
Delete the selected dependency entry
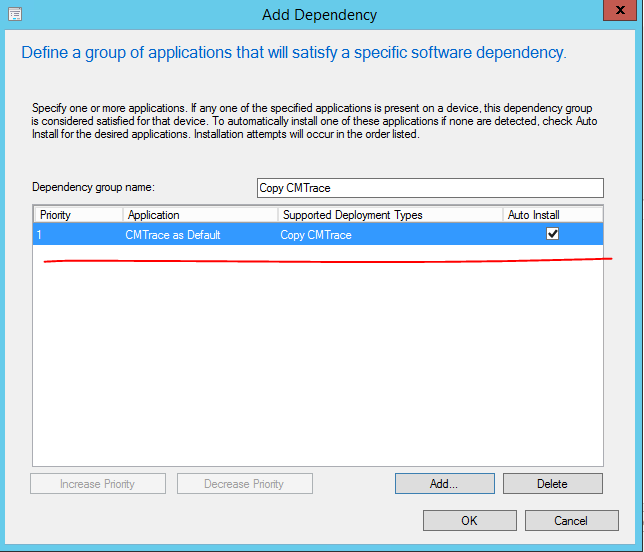[x=552, y=484]
